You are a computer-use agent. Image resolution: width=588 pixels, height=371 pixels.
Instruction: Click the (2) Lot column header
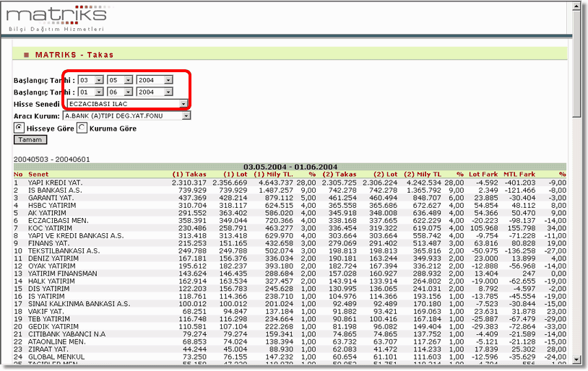tap(385, 174)
